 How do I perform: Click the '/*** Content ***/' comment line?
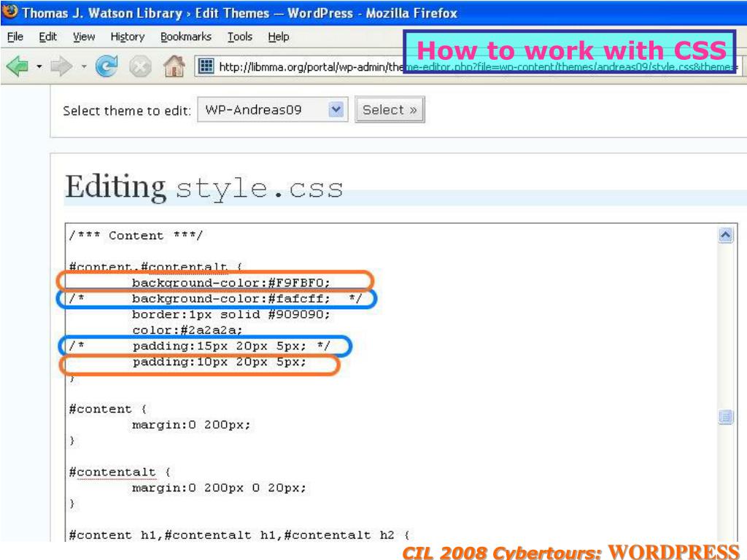136,236
